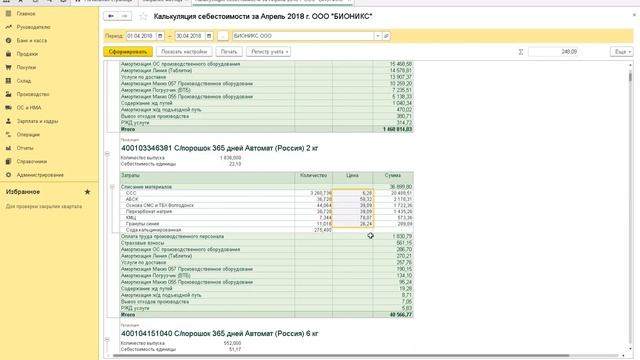The height and width of the screenshot is (360, 640).
Task: Open Администрирование gear icon
Action: 8,175
